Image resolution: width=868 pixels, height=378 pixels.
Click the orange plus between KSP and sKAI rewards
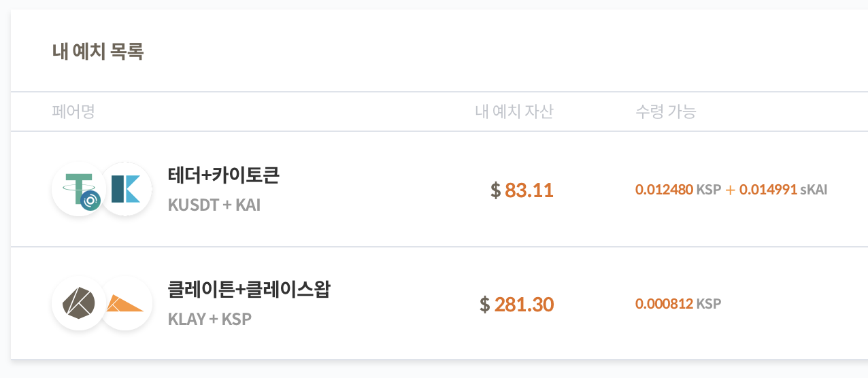pyautogui.click(x=730, y=190)
